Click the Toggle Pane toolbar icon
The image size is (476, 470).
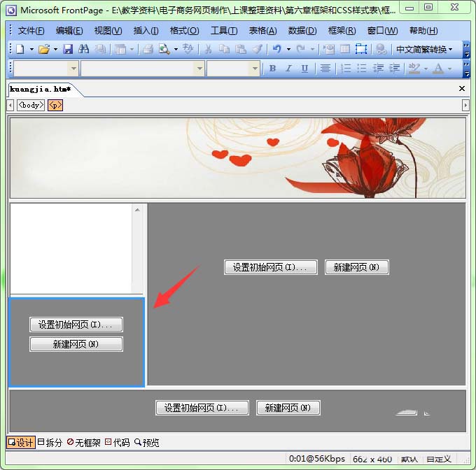pyautogui.click(x=120, y=49)
